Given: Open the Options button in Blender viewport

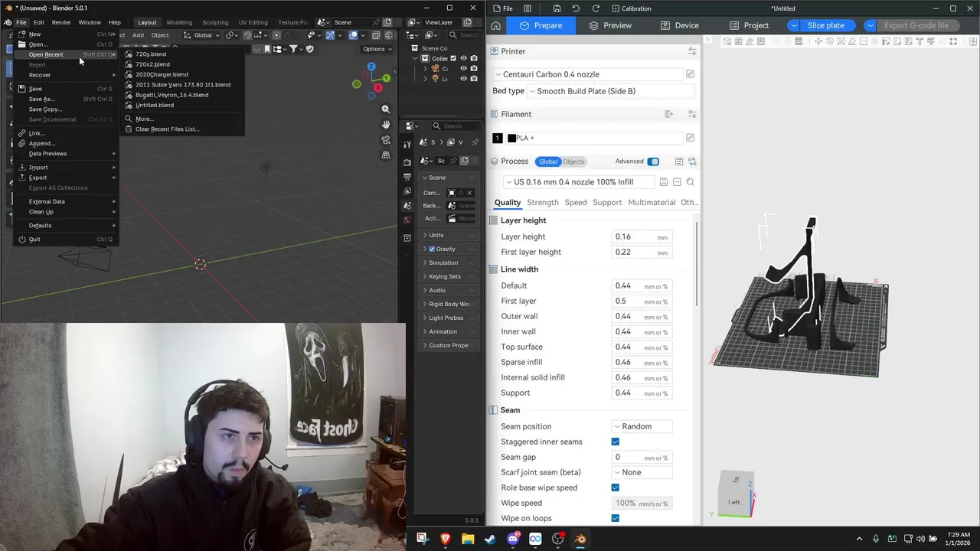Looking at the screenshot, I should click(377, 49).
